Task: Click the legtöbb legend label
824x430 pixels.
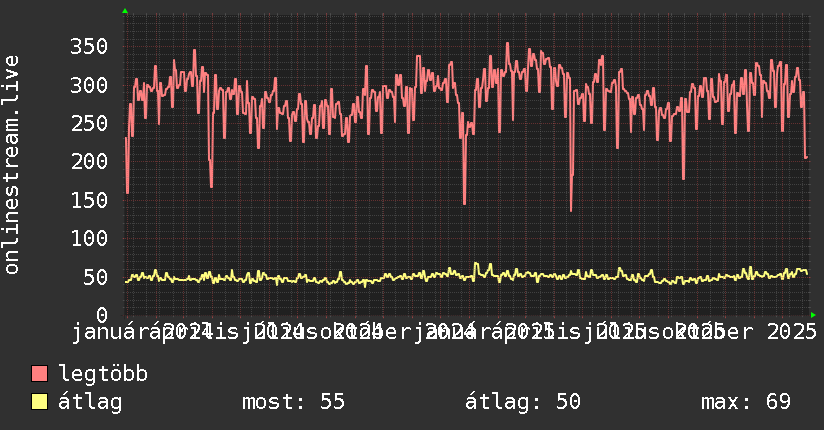Action: [x=103, y=374]
